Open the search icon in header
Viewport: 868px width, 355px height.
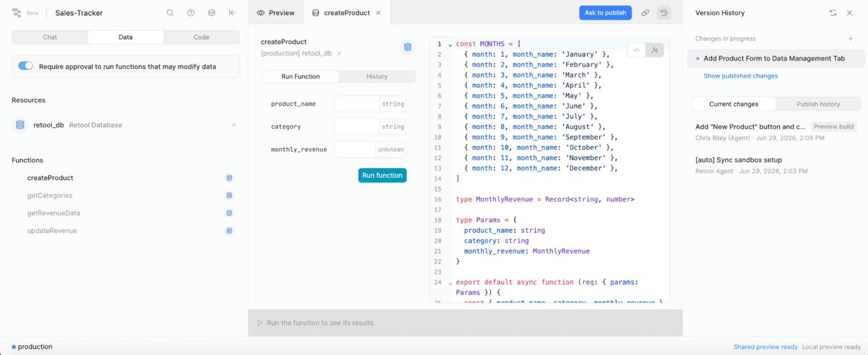click(170, 13)
